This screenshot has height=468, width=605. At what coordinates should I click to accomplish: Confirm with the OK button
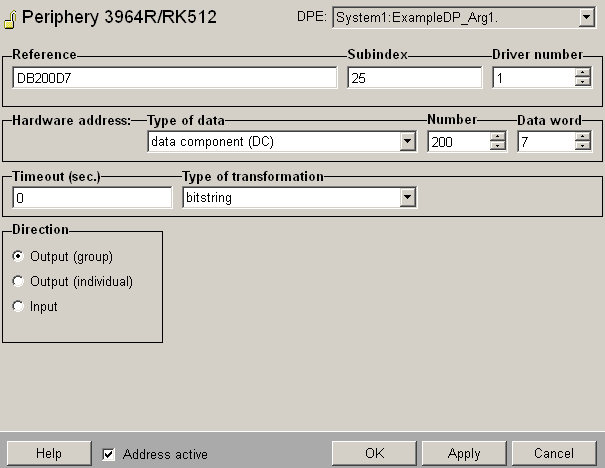pos(374,453)
